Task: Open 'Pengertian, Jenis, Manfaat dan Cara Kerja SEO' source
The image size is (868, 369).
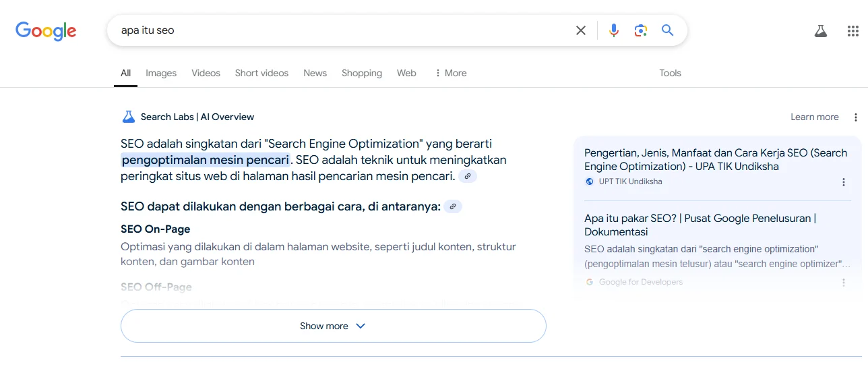Action: point(716,160)
